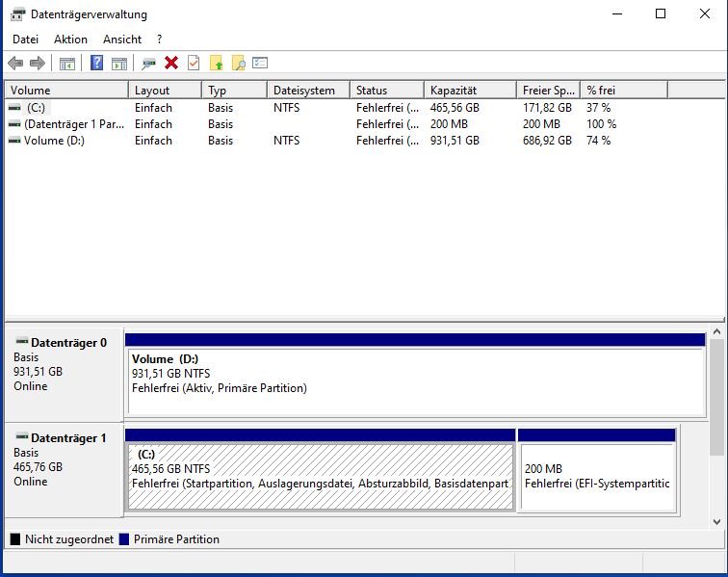Click the folder with green arrow icon
The image size is (728, 577).
217,63
